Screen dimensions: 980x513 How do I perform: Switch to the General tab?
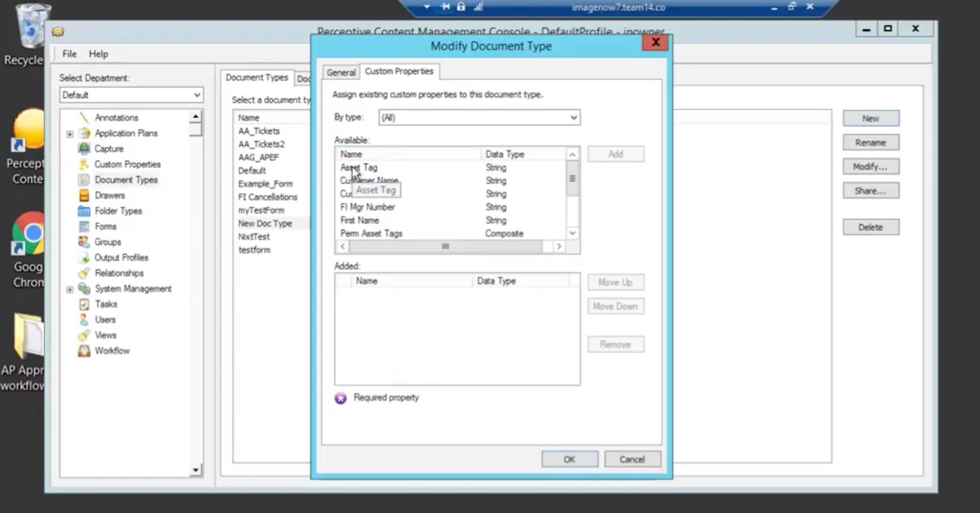[341, 72]
